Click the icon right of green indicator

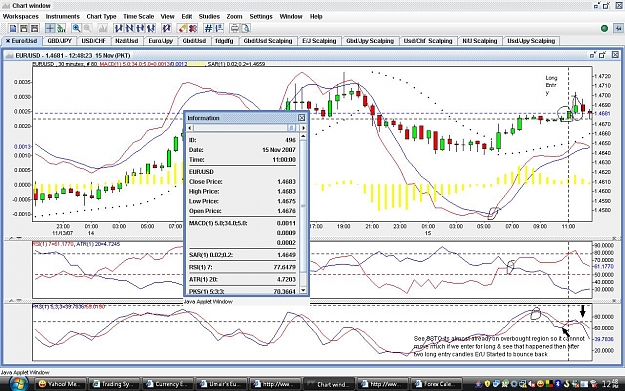pos(618,28)
